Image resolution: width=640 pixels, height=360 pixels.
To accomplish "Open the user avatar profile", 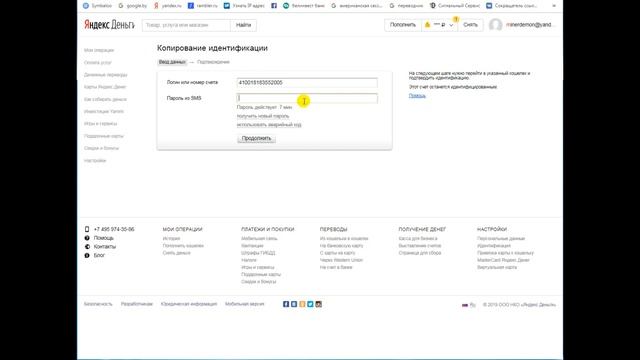I will tap(496, 25).
